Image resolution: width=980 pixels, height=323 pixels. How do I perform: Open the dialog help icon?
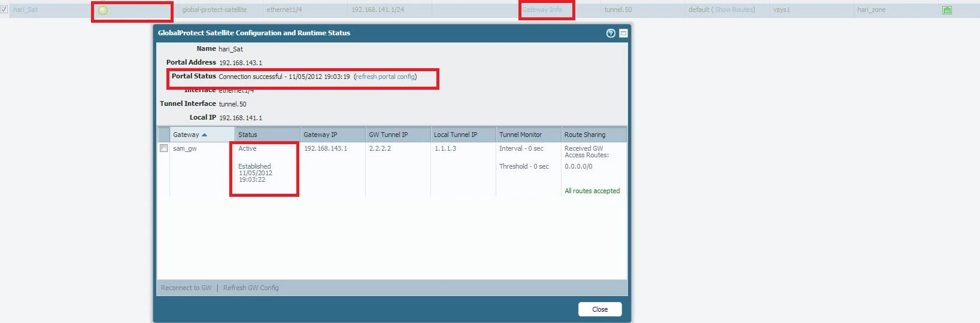(x=611, y=33)
